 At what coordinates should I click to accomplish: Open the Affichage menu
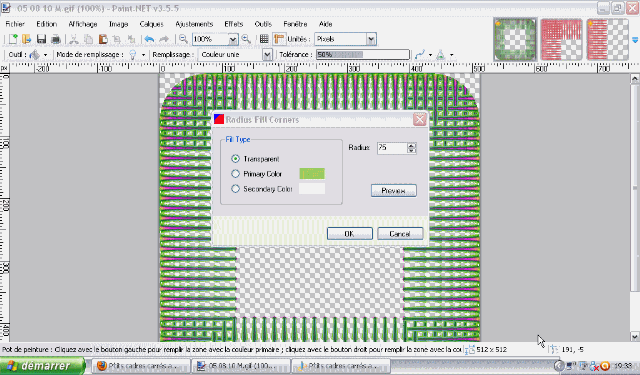(x=82, y=24)
